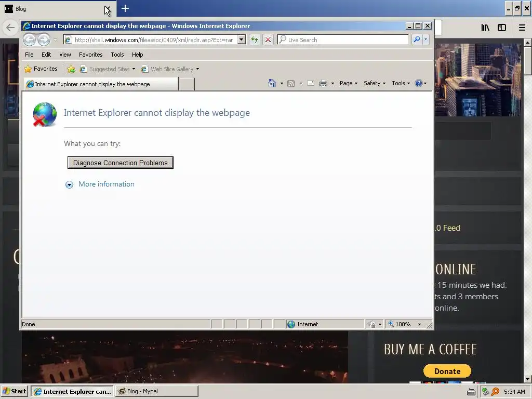
Task: Click the Home icon in command bar
Action: tap(272, 83)
